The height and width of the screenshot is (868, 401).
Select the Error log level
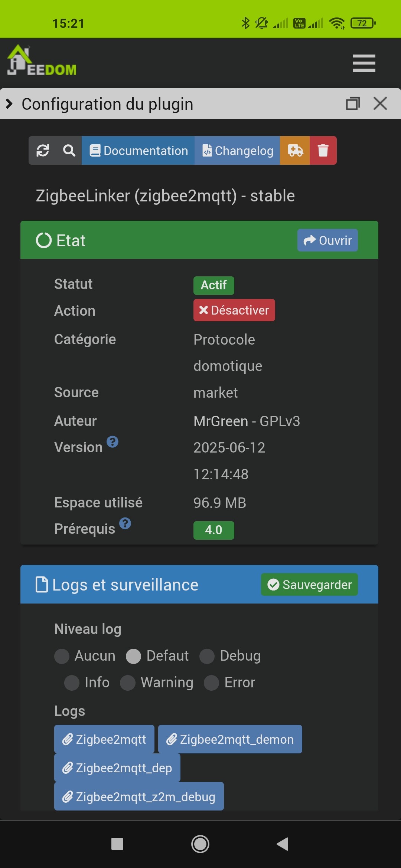click(x=212, y=683)
